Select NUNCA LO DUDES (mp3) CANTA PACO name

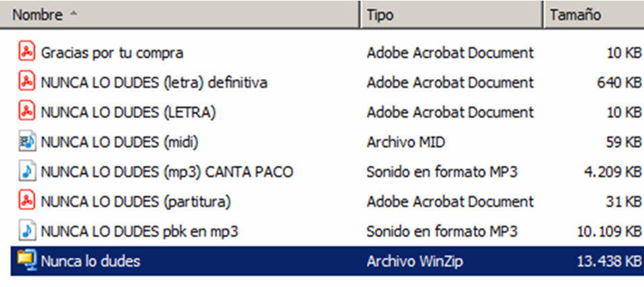pos(167,172)
